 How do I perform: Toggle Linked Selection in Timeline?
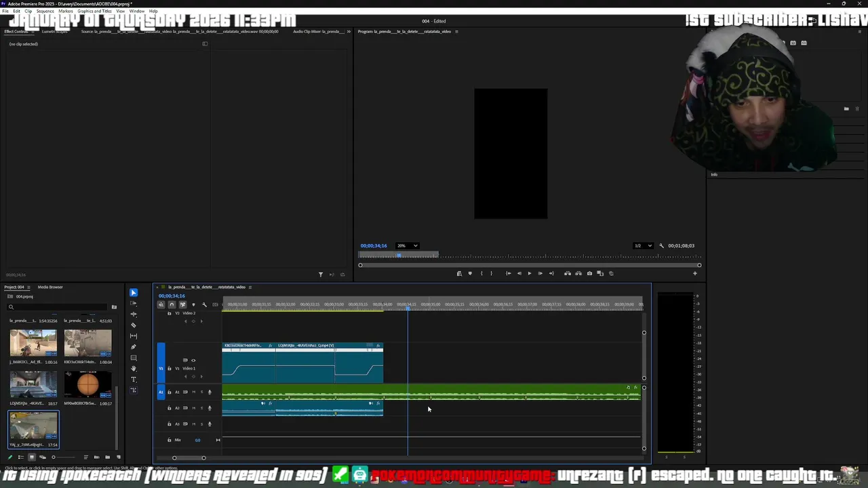point(182,304)
